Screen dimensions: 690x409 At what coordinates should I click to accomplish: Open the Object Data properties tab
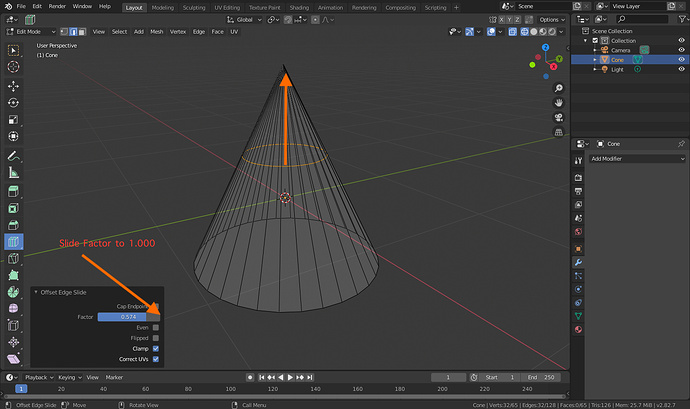click(x=578, y=316)
